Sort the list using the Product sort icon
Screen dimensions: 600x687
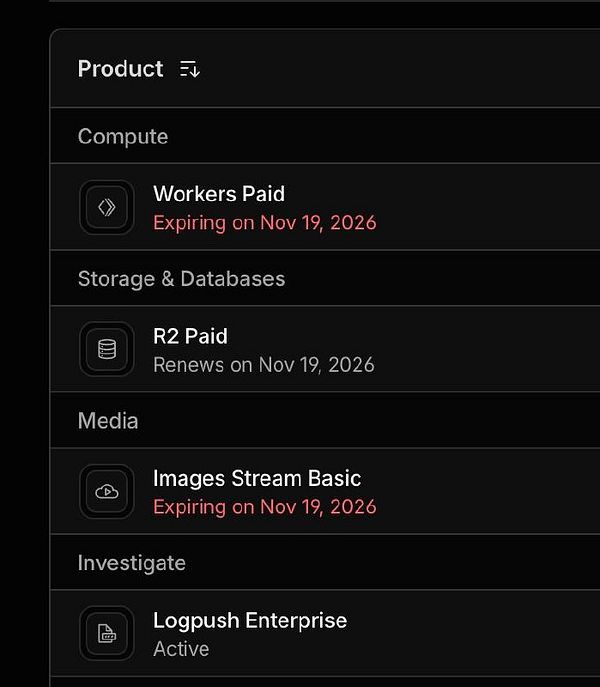[x=190, y=69]
